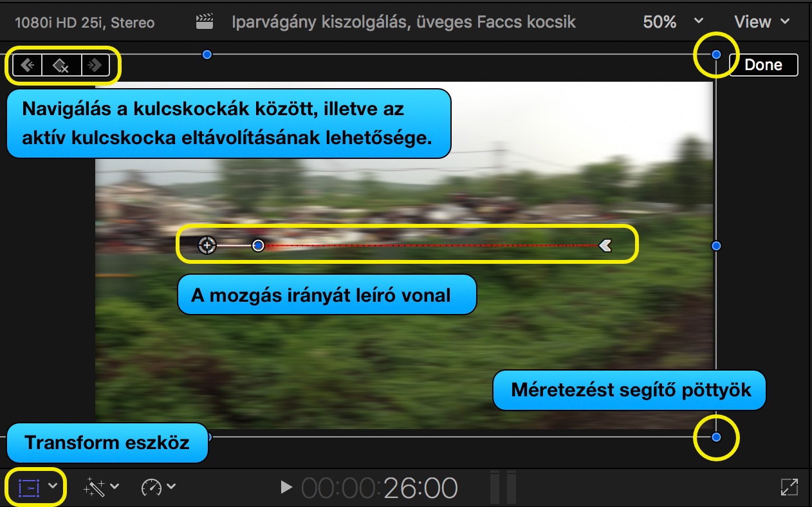Click the enhancement magic wand icon

click(x=94, y=488)
